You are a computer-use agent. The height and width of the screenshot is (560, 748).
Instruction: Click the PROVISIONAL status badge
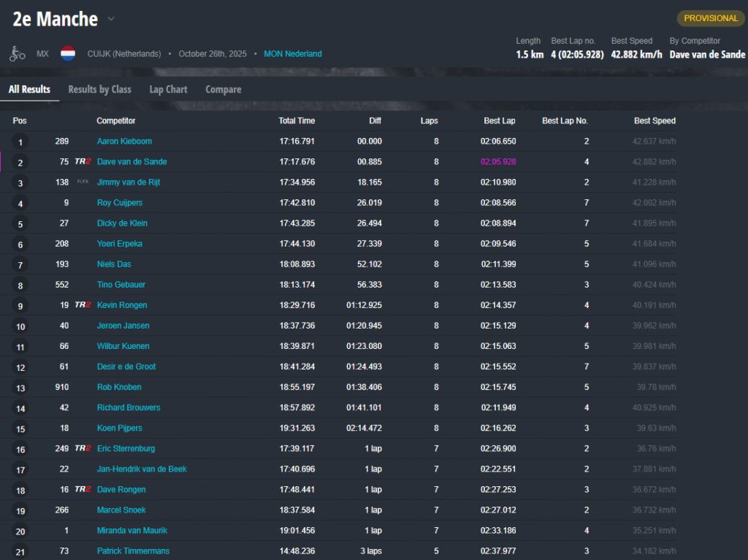pos(710,18)
